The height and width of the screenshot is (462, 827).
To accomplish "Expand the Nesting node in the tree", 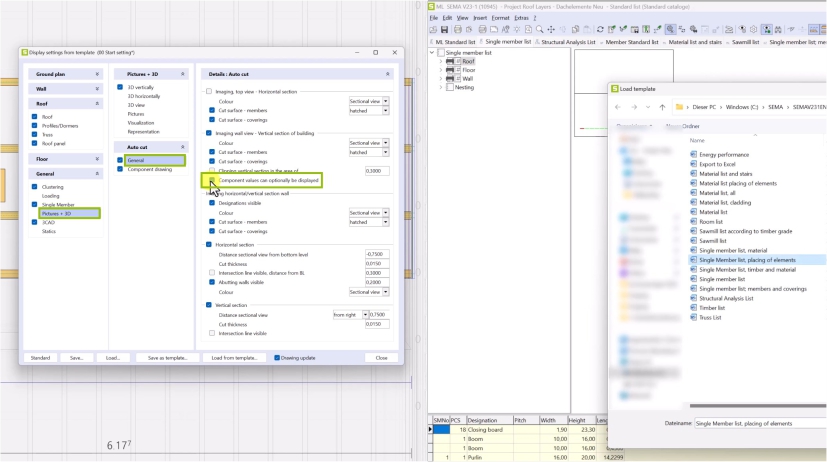I will pos(441,87).
